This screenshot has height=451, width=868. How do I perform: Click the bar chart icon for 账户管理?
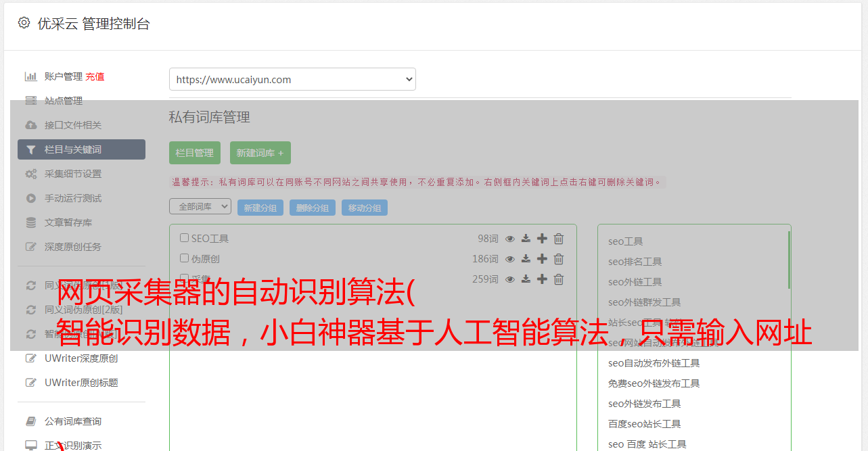point(30,76)
